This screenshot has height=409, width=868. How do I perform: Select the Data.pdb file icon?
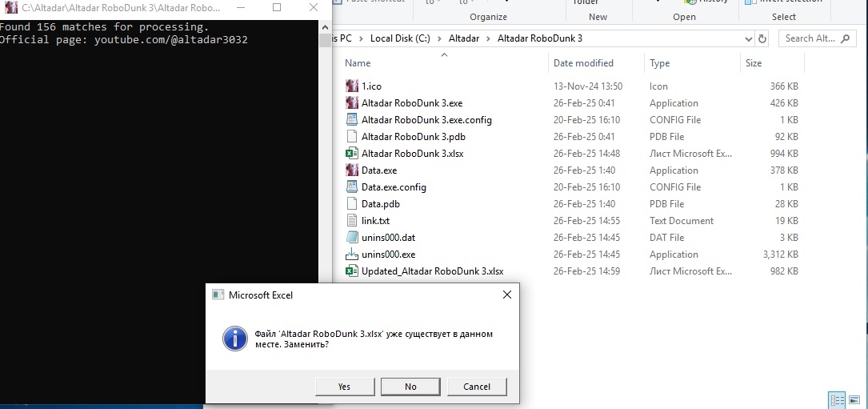click(x=352, y=204)
